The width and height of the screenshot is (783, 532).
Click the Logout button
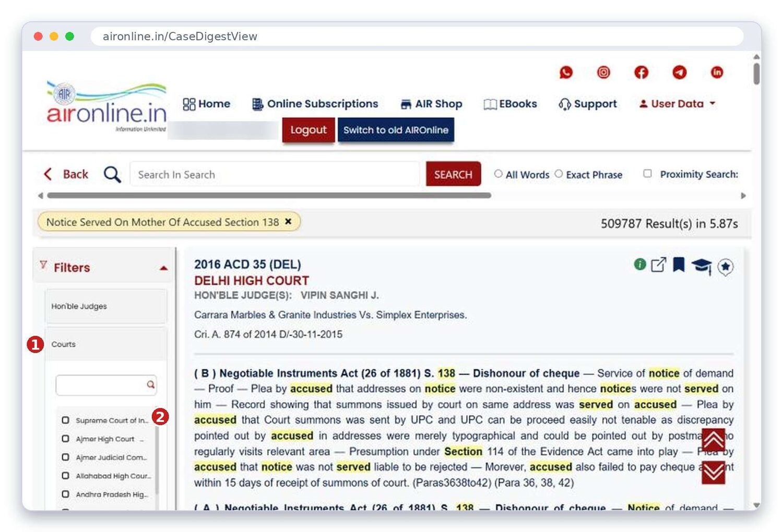click(x=309, y=130)
